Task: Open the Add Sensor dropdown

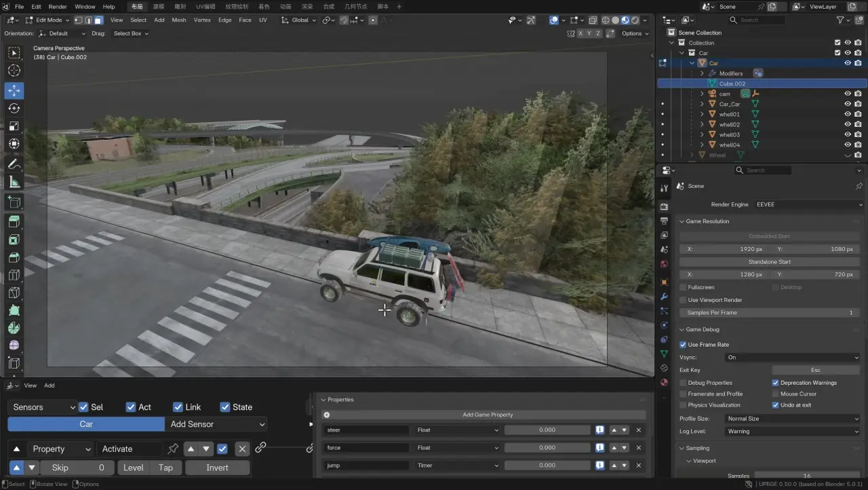Action: coord(216,423)
